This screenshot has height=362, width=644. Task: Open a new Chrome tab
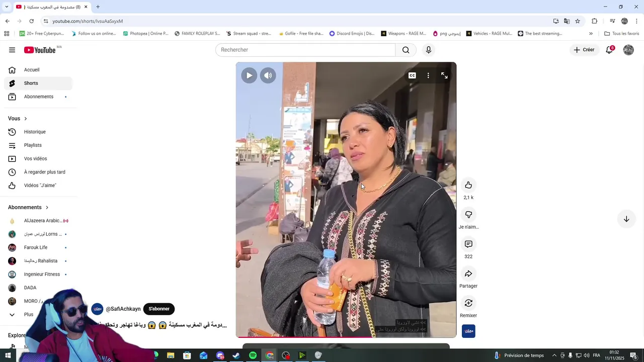(x=98, y=7)
